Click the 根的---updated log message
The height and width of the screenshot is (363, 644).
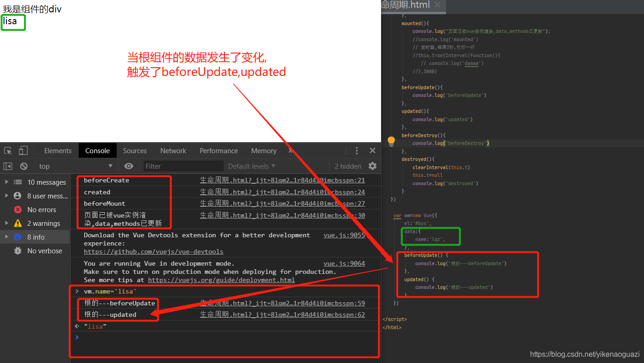pos(110,315)
